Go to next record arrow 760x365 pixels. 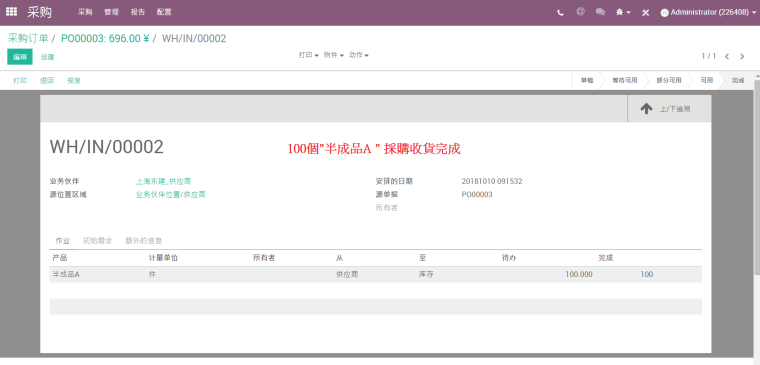tap(742, 56)
